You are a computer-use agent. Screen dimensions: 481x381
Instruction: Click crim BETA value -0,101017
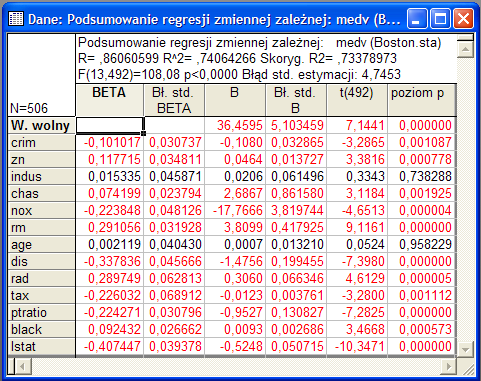pyautogui.click(x=110, y=143)
